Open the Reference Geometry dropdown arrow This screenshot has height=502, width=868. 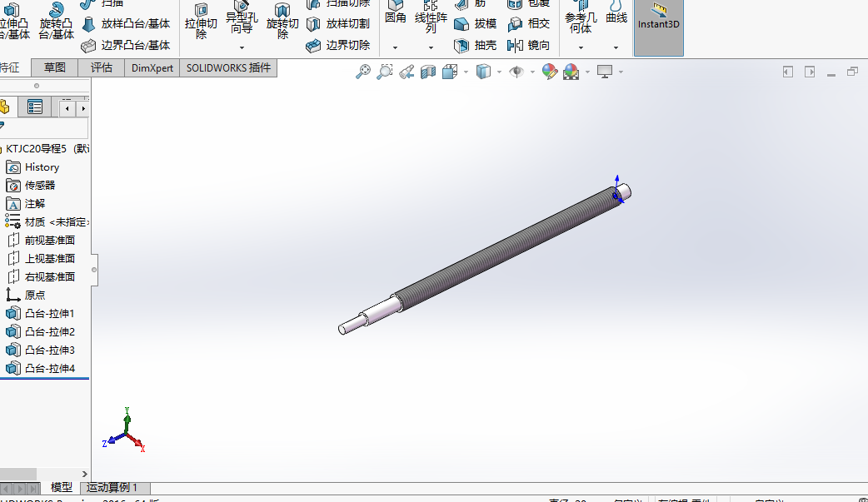581,48
